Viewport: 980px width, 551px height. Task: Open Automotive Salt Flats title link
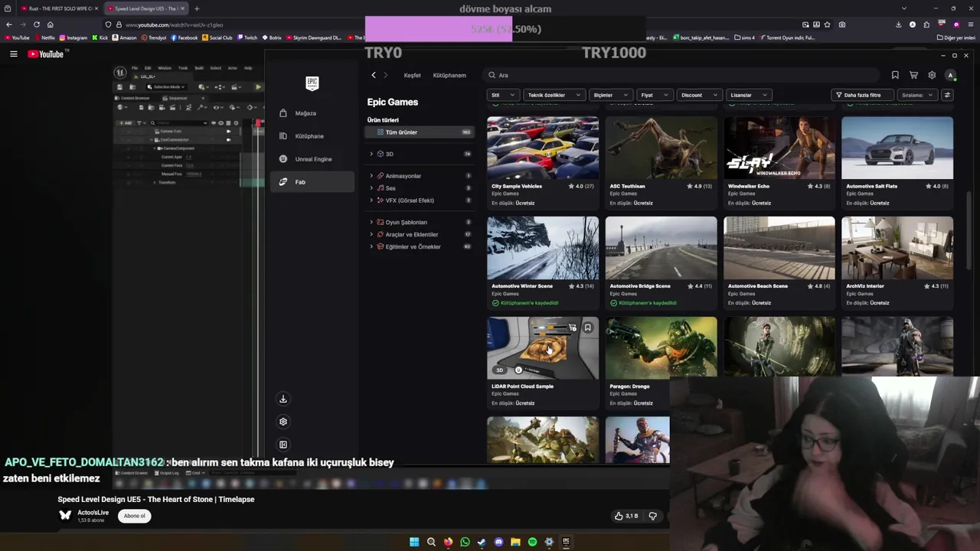coord(871,186)
